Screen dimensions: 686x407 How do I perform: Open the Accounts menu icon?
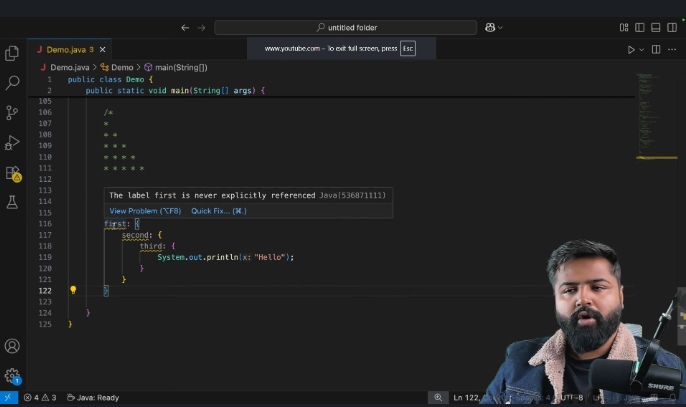click(x=12, y=346)
